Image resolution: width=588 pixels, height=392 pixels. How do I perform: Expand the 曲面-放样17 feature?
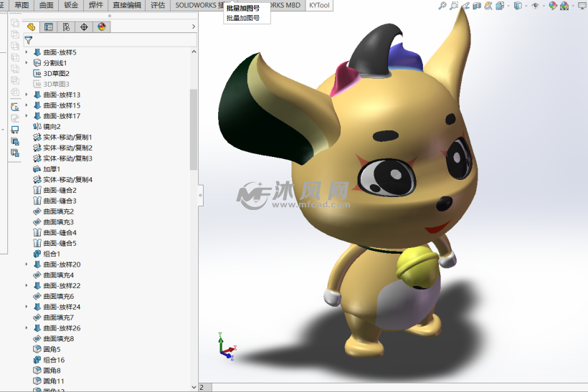[x=27, y=116]
